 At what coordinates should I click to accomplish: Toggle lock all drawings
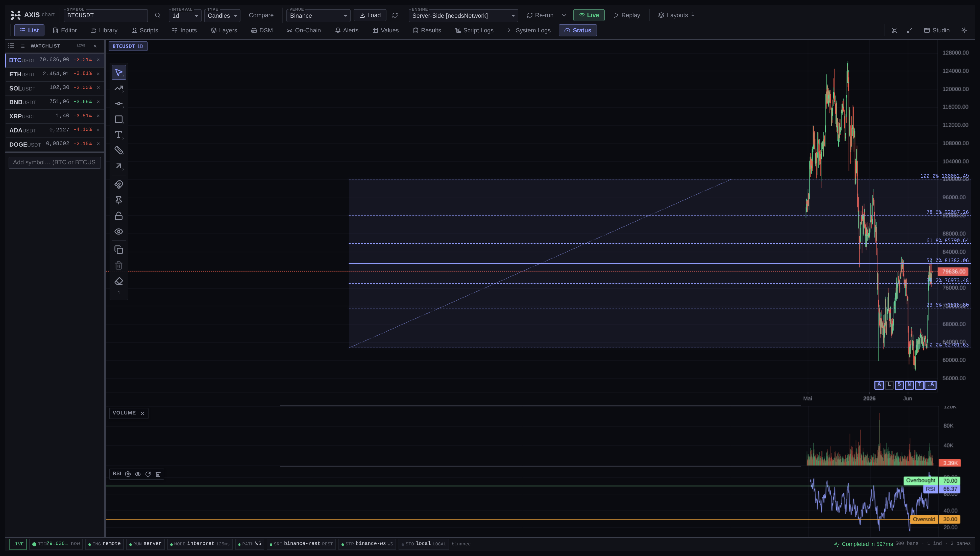(x=119, y=216)
